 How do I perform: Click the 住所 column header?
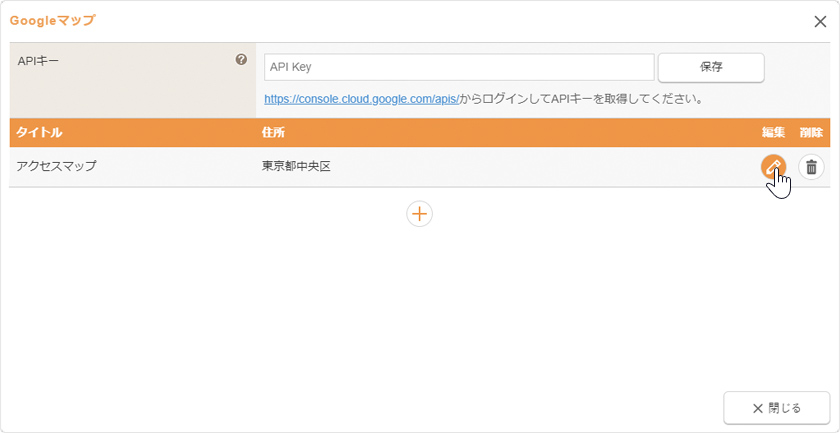[x=274, y=133]
